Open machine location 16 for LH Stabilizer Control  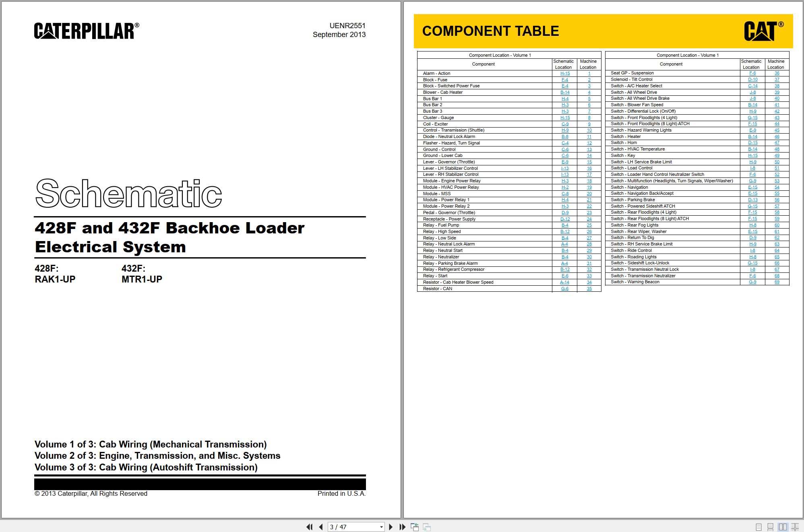(x=589, y=168)
